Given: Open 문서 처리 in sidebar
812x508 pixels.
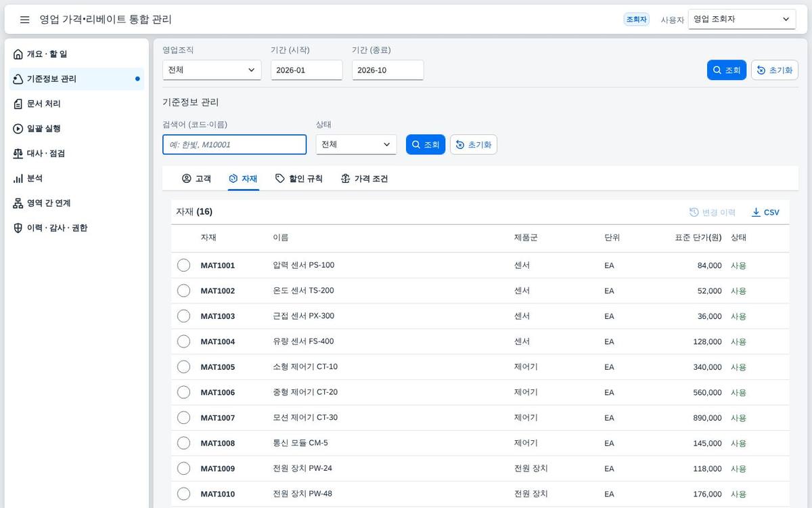Looking at the screenshot, I should [76, 104].
